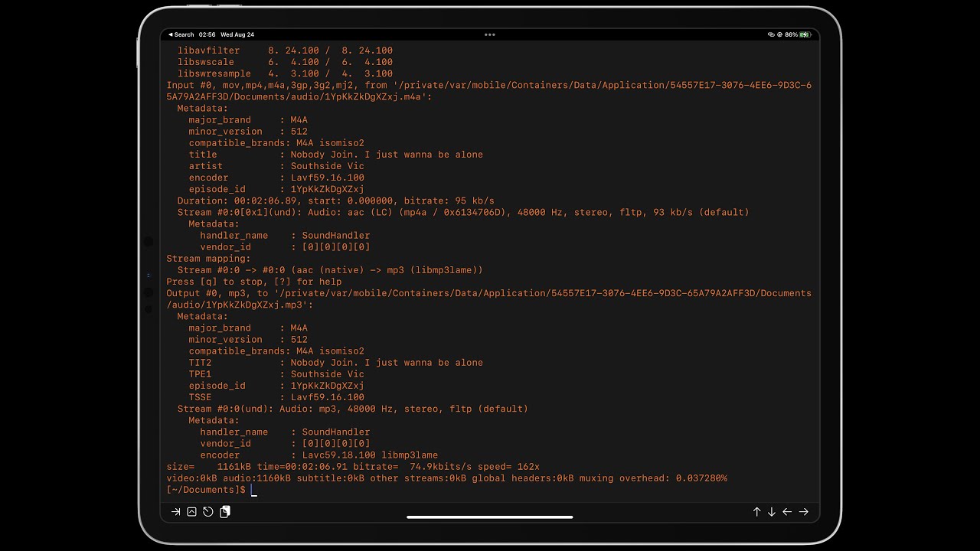
Task: Click the libswresample version line
Action: [x=285, y=73]
